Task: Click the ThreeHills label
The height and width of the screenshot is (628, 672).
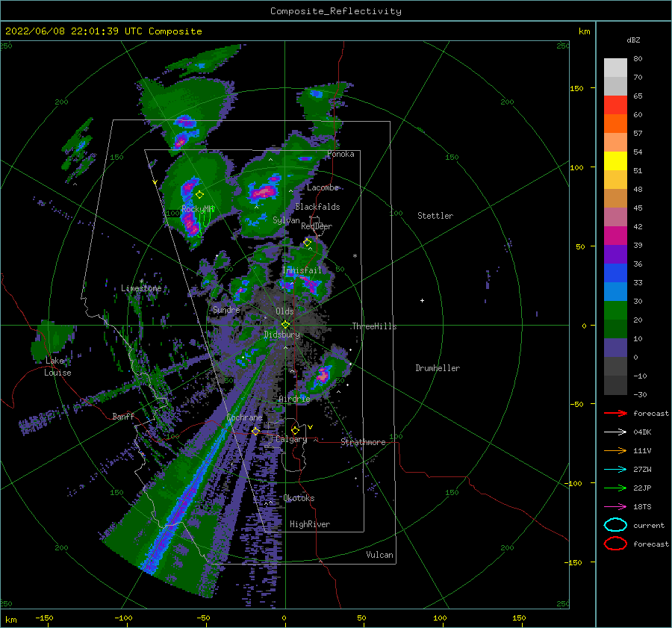Action: pos(374,326)
